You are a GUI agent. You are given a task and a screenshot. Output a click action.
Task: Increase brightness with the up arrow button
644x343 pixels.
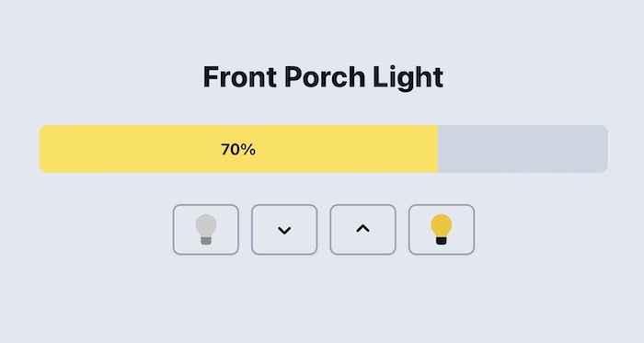coord(362,229)
